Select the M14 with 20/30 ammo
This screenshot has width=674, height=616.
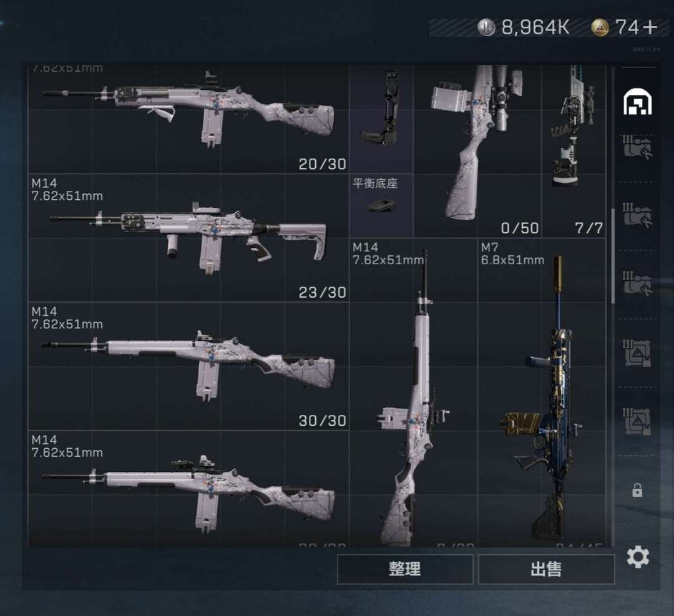tap(188, 119)
